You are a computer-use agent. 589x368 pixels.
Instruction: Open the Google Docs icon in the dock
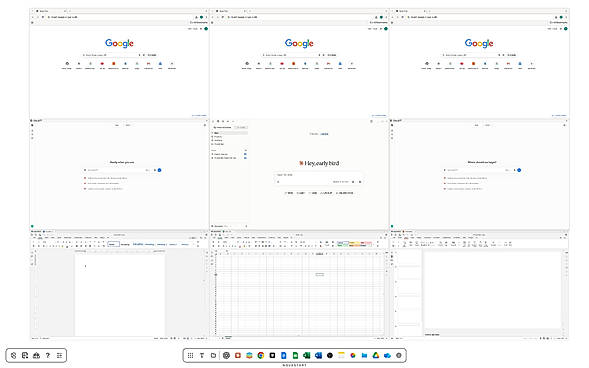(x=284, y=355)
